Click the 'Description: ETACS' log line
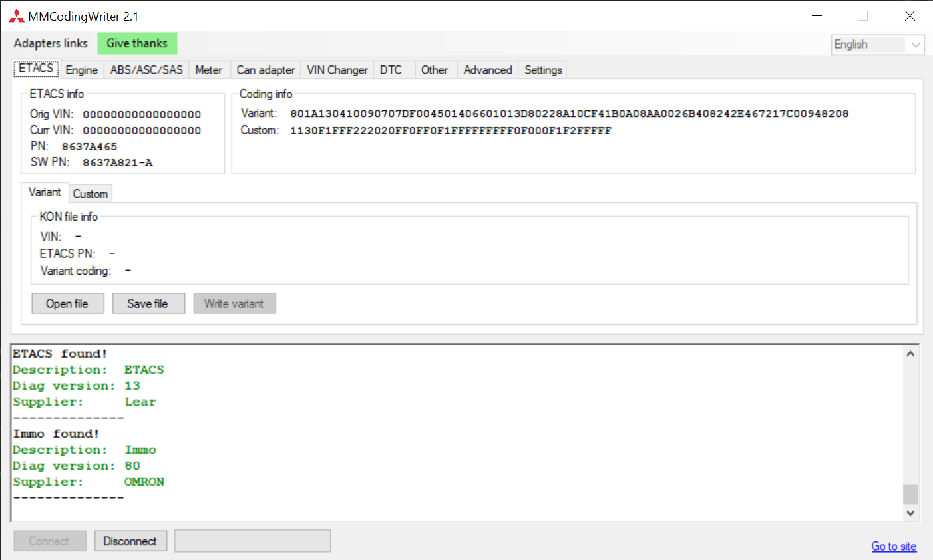 click(x=89, y=370)
